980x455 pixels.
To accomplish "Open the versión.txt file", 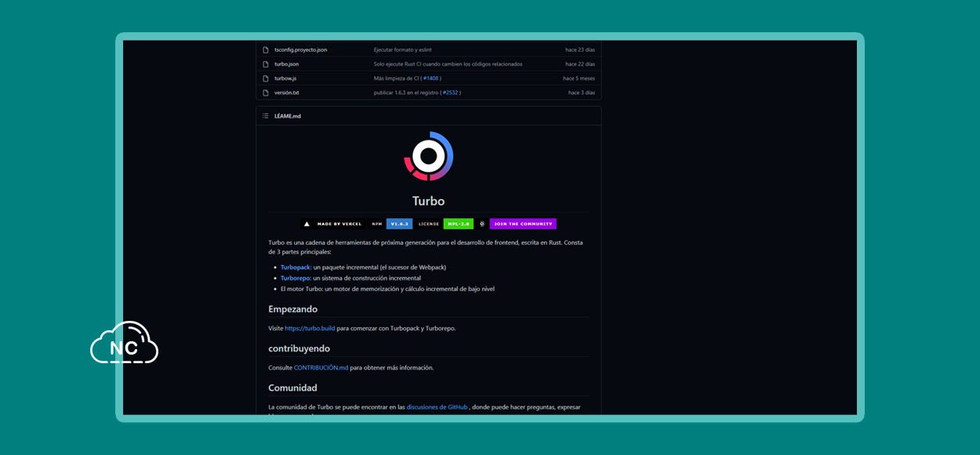I will click(x=286, y=93).
